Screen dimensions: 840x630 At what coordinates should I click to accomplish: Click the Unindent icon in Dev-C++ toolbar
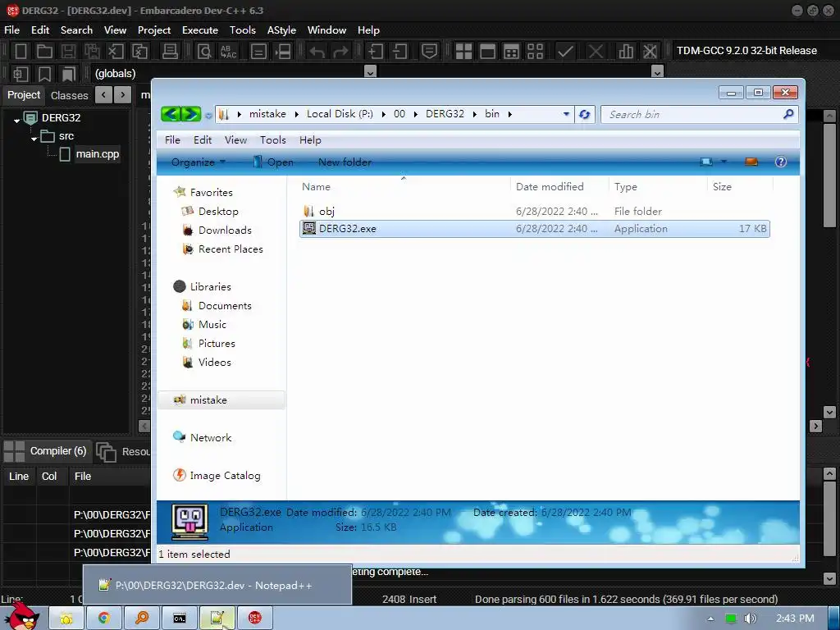pos(399,51)
